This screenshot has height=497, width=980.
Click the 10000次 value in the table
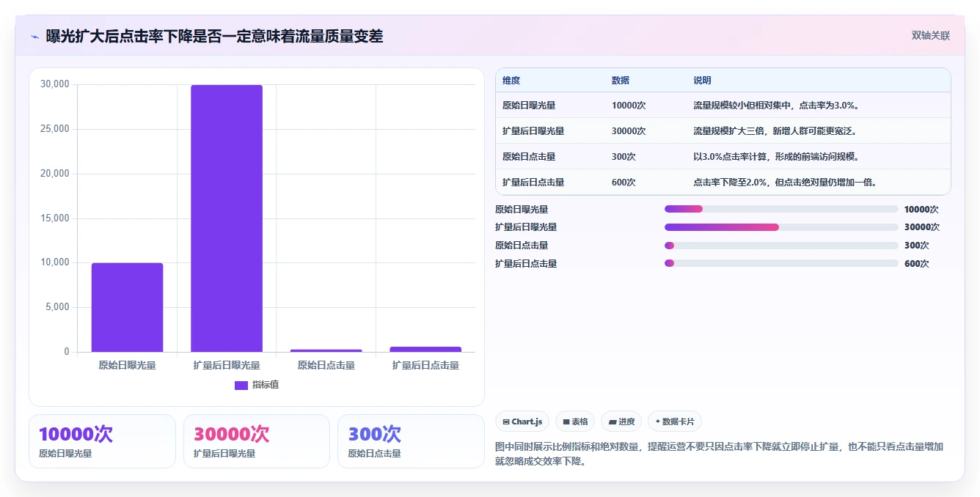click(629, 106)
